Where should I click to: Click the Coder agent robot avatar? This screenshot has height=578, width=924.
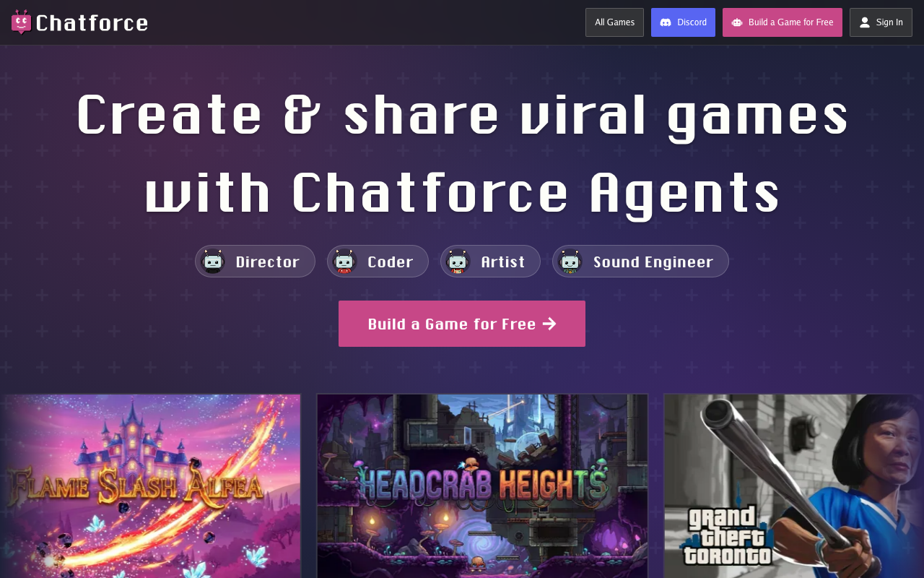pyautogui.click(x=344, y=262)
